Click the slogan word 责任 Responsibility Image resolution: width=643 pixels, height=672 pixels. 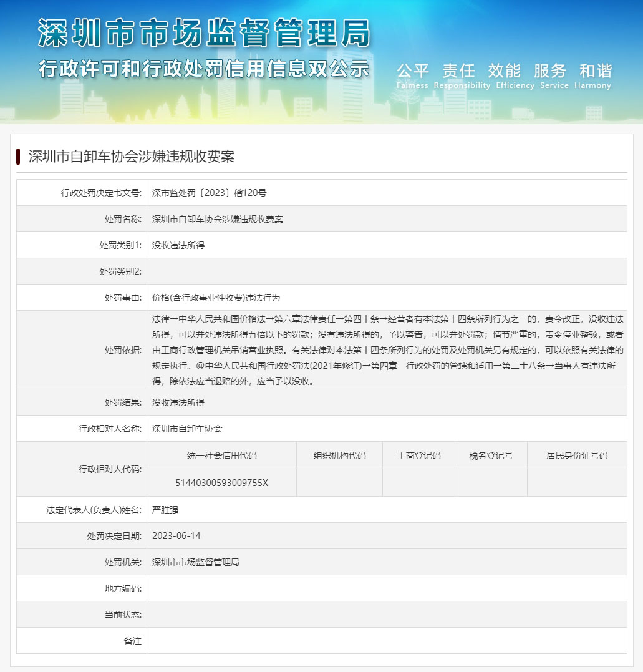(462, 76)
